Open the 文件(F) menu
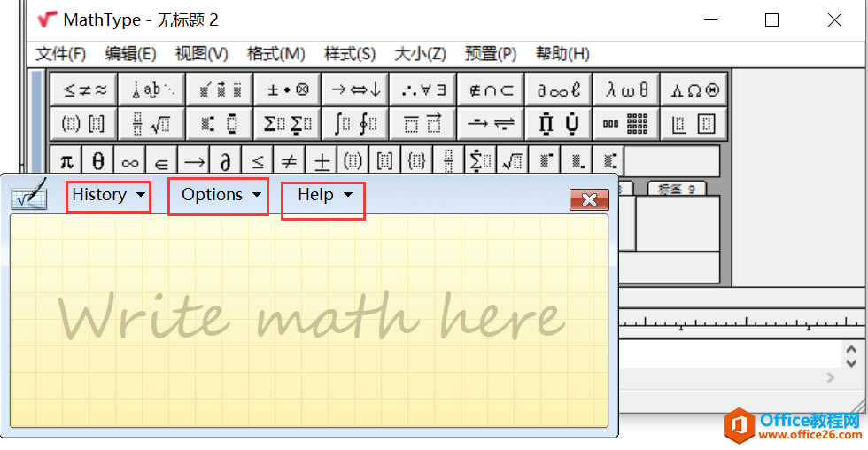 tap(61, 54)
